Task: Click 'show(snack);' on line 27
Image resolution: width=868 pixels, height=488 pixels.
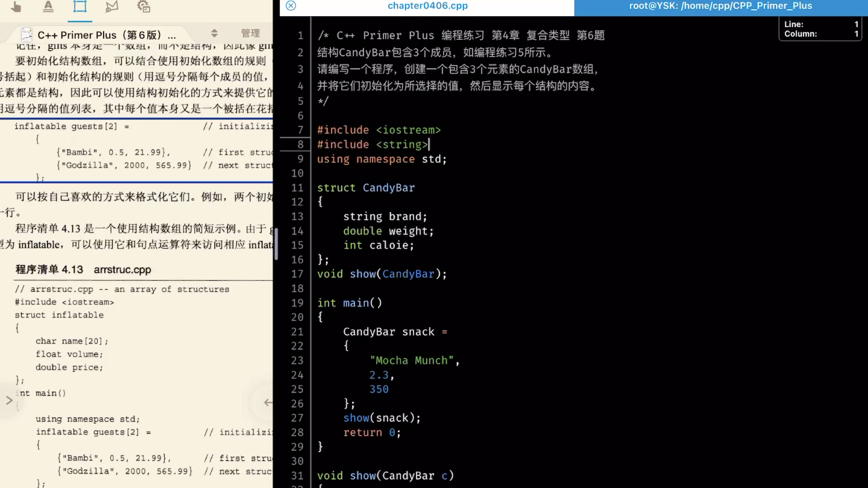Action: (382, 418)
